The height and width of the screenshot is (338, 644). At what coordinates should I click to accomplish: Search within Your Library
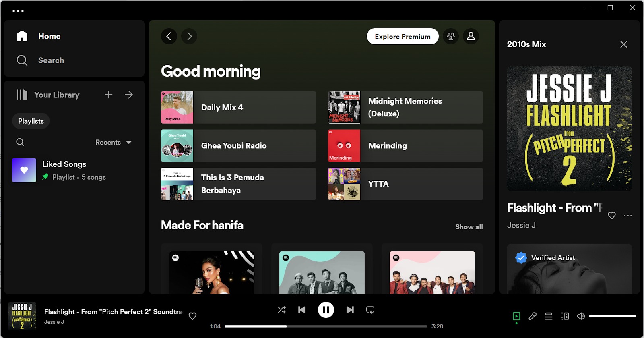point(20,142)
